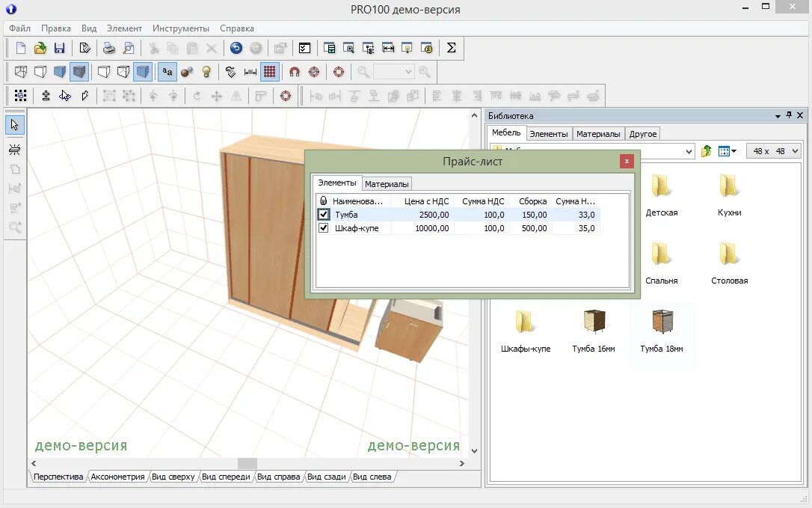Open the Шкафы-купе library folder
The height and width of the screenshot is (508, 812).
[x=526, y=331]
